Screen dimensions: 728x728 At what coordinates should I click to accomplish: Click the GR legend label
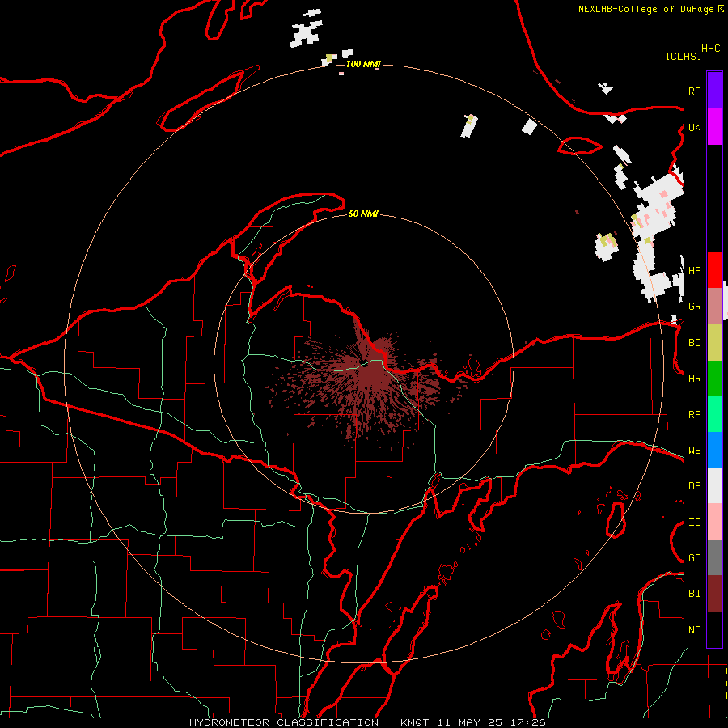coord(694,307)
